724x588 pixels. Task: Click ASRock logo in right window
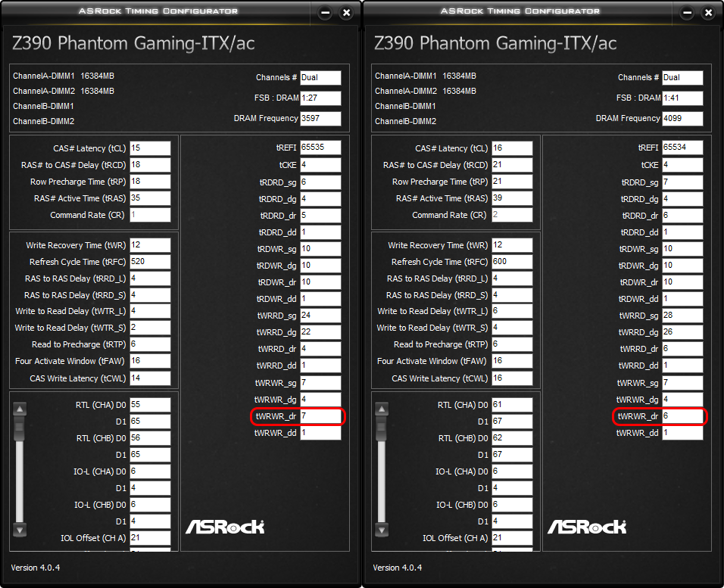[587, 527]
